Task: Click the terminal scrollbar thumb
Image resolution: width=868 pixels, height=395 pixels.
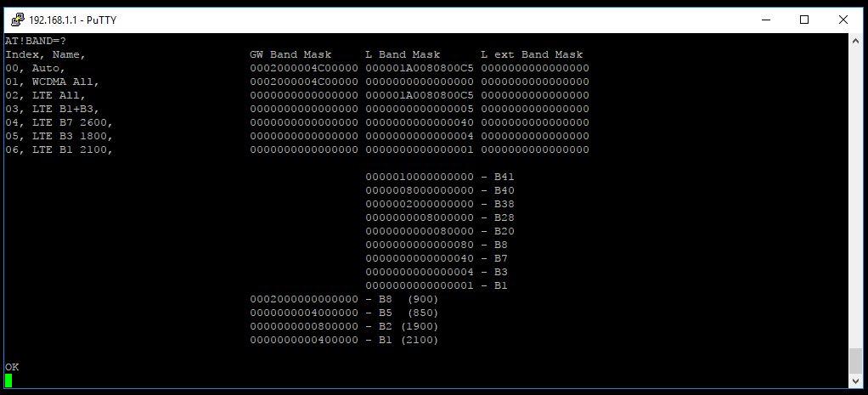Action: (x=855, y=360)
